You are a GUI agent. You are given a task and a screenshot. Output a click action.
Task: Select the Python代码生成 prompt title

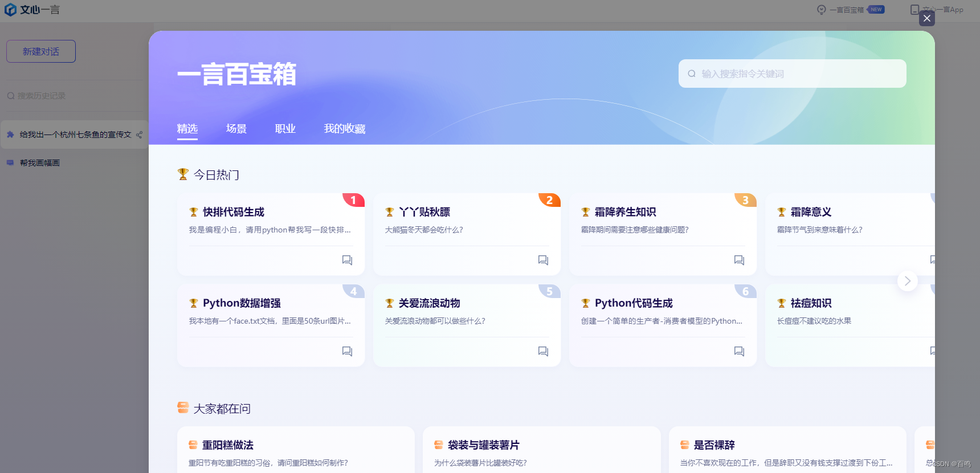pos(634,303)
